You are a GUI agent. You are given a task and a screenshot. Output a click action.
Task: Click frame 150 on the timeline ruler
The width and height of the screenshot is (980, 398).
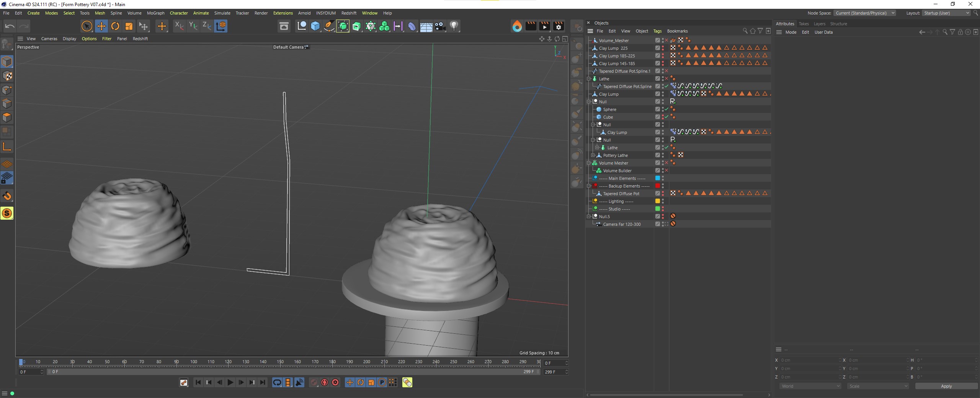click(x=280, y=362)
